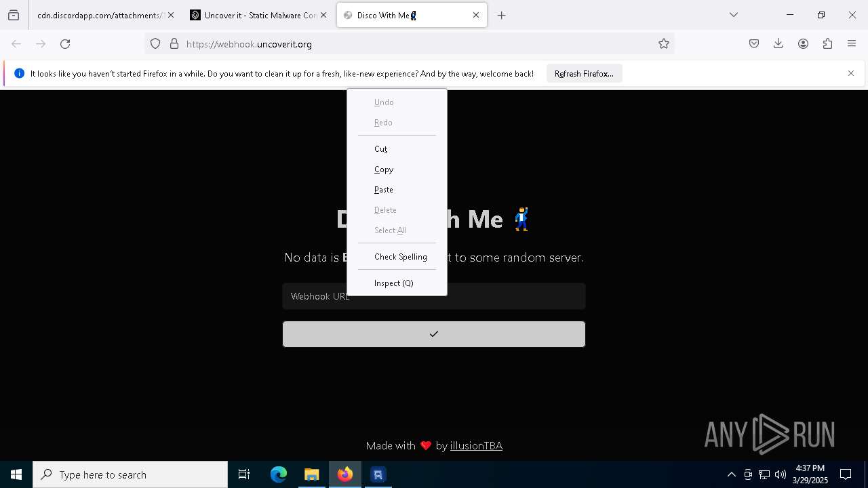Close the Uncover it tab

(323, 15)
